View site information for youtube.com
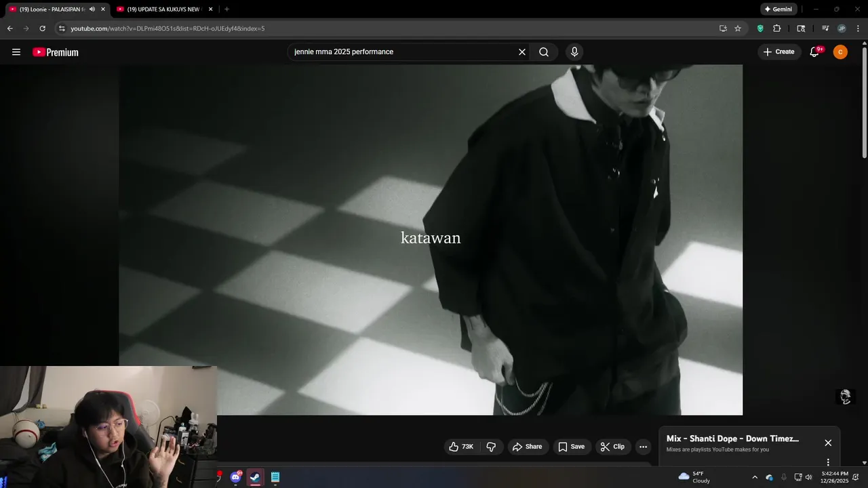This screenshot has height=488, width=868. tap(62, 28)
